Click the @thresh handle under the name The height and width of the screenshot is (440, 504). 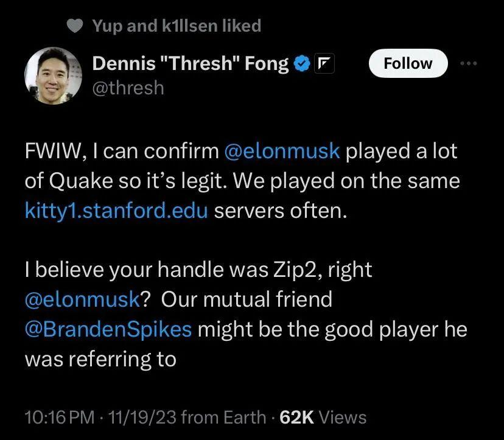point(128,88)
